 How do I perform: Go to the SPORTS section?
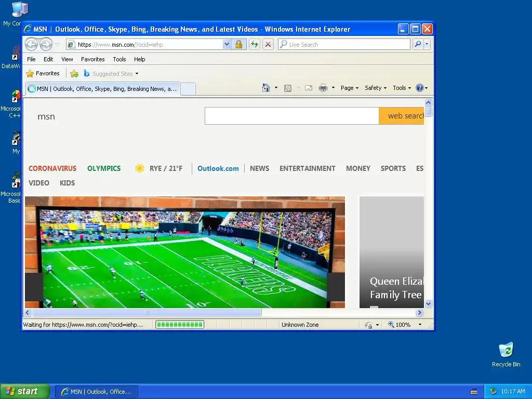pyautogui.click(x=393, y=168)
